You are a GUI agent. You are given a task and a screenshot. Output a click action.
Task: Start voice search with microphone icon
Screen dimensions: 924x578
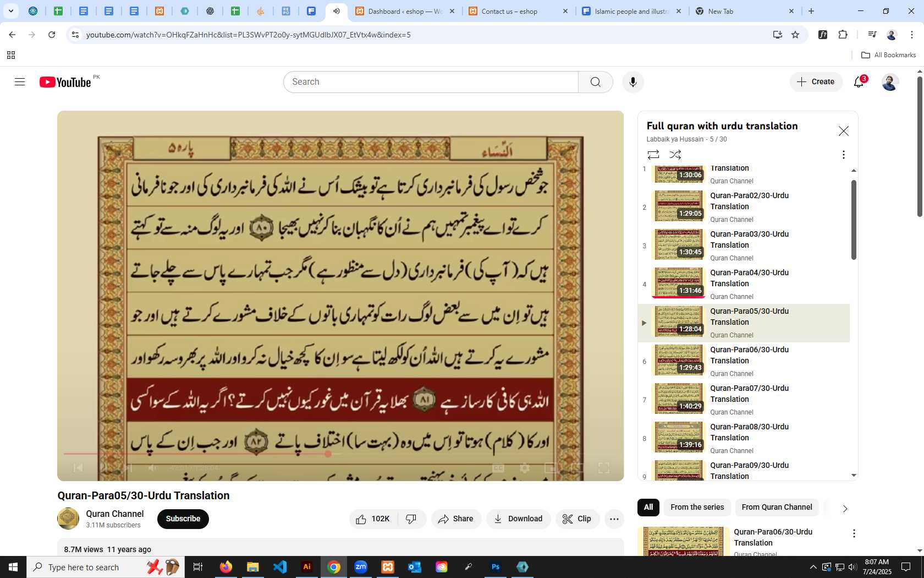pos(633,82)
